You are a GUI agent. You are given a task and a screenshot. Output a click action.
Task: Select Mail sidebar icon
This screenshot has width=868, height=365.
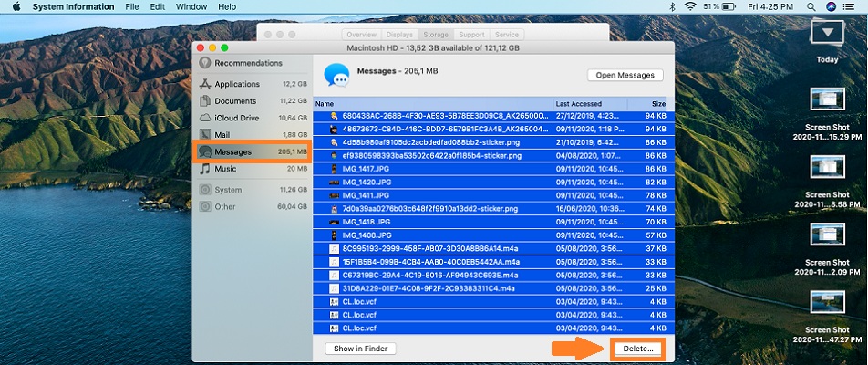click(205, 134)
